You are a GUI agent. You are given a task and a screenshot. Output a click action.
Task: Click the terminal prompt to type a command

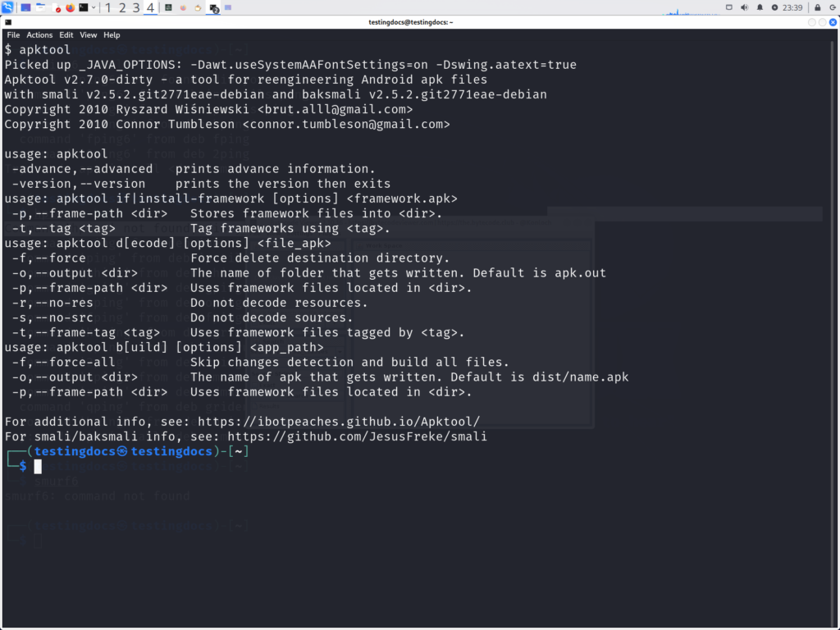[37, 466]
